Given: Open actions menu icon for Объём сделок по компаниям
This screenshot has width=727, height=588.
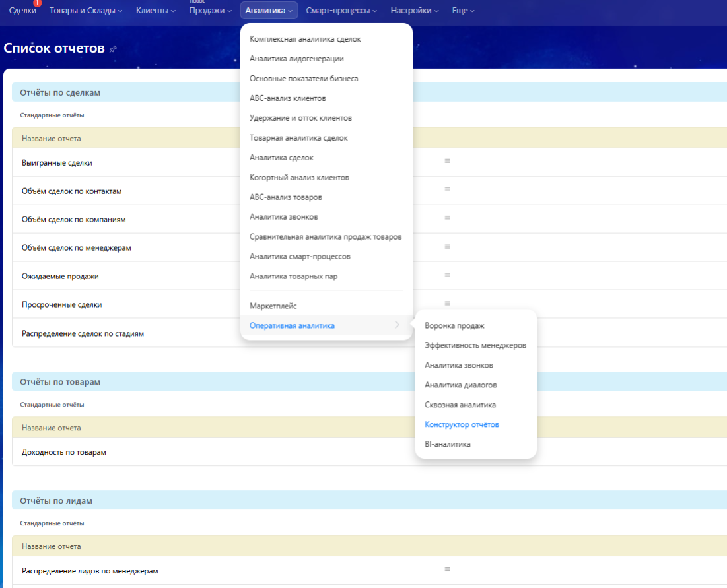Looking at the screenshot, I should (447, 218).
